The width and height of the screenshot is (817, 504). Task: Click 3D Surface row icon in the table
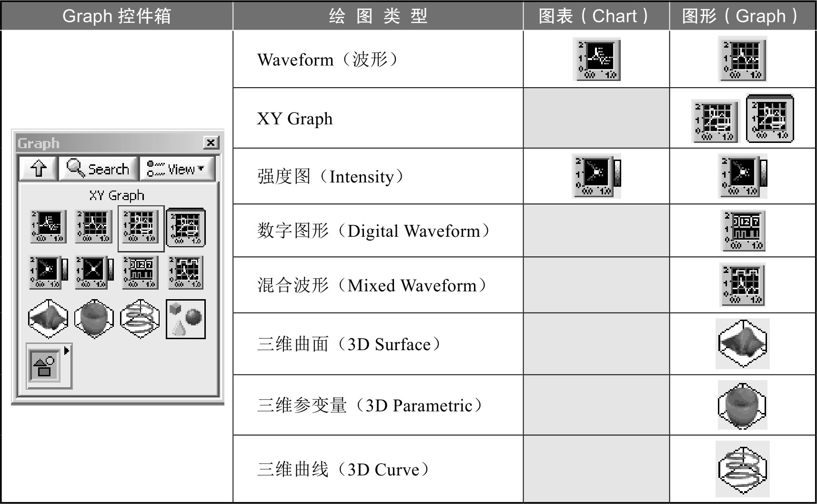743,343
